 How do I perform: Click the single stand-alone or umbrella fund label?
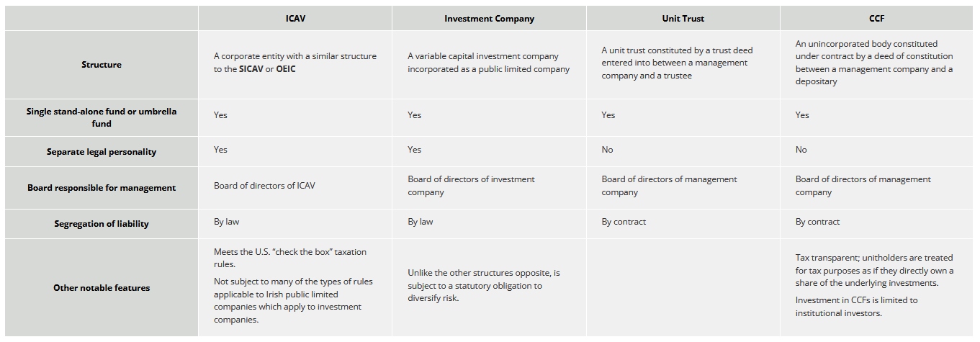click(102, 117)
